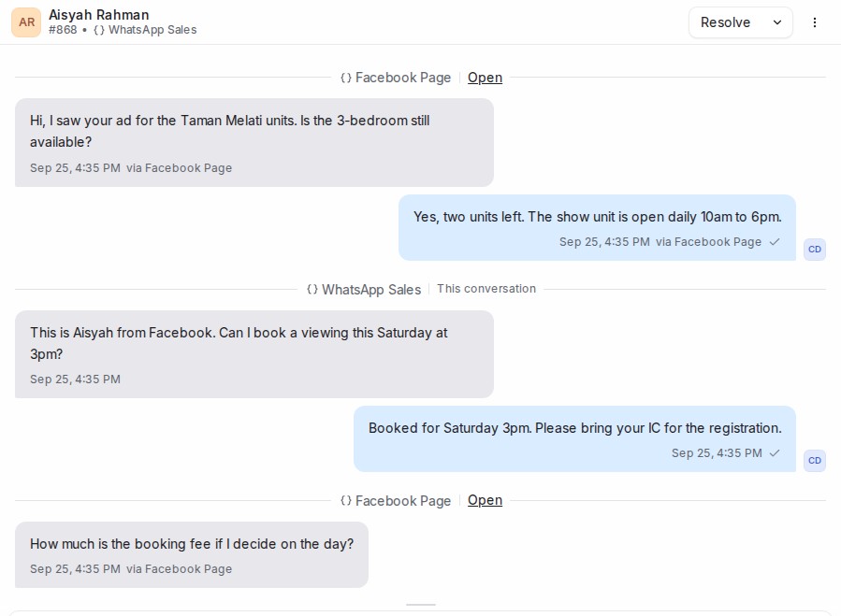This screenshot has height=616, width=841.
Task: Select the Taman Melati units message bubble
Action: pos(254,143)
